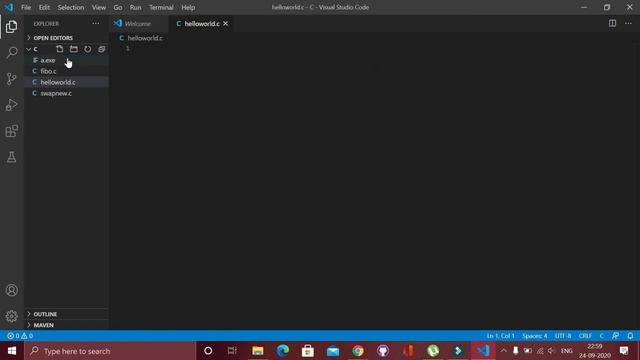
Task: Open Google Chrome from taskbar
Action: click(358, 351)
